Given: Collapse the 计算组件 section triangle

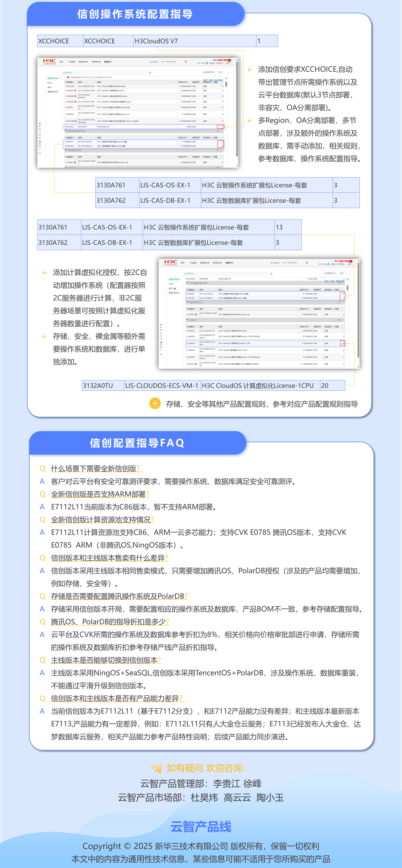Looking at the screenshot, I should (188, 320).
